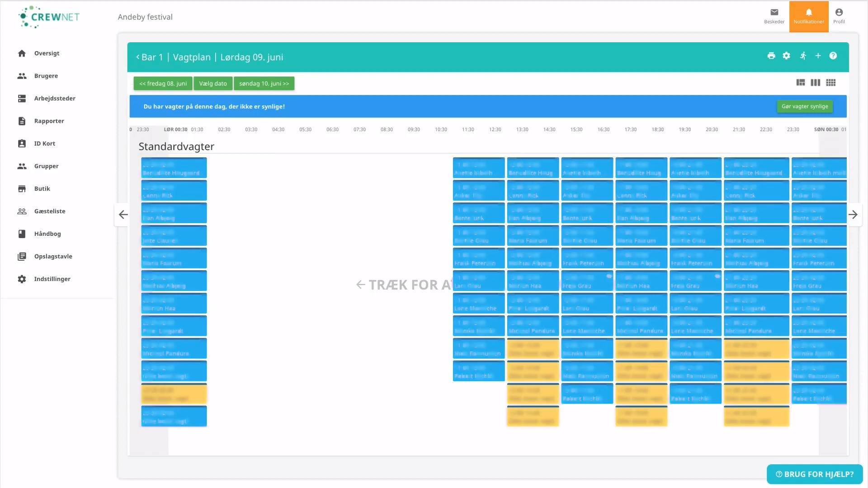
Task: Add a new shift with plus icon
Action: click(818, 56)
